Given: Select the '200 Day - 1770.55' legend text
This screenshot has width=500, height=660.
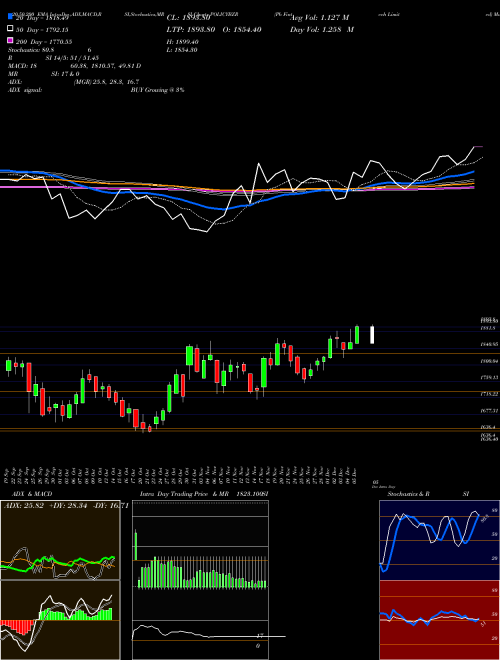Looking at the screenshot, I should pyautogui.click(x=44, y=42).
